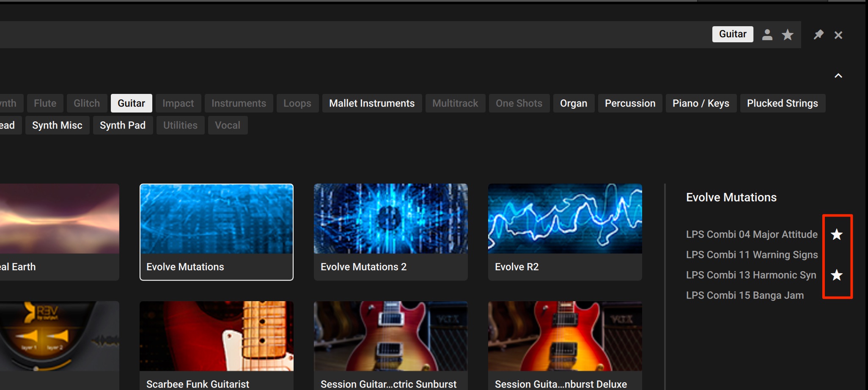Select the Mallet Instruments tag
This screenshot has width=868, height=390.
(372, 103)
